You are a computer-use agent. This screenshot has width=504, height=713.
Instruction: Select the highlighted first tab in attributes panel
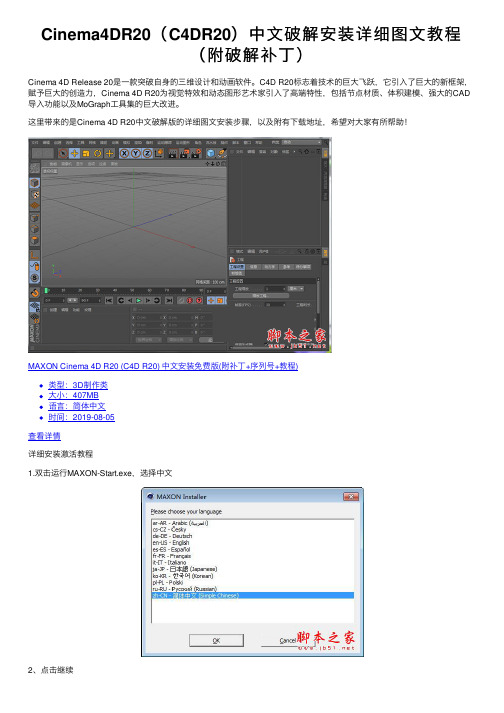[x=237, y=267]
